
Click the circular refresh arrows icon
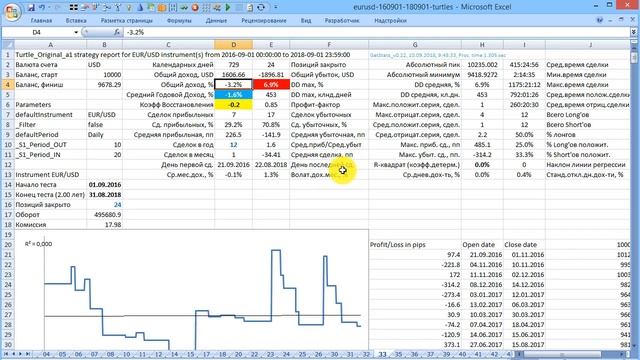click(x=261, y=7)
